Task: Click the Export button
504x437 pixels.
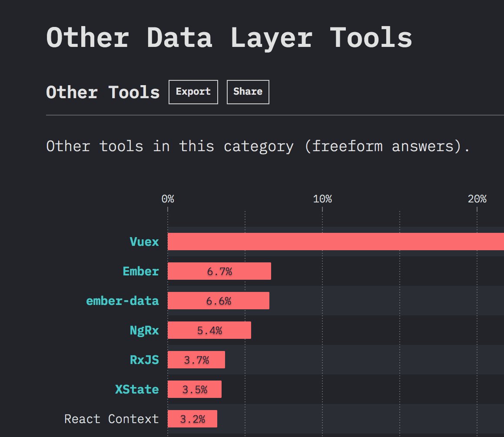Action: [193, 92]
